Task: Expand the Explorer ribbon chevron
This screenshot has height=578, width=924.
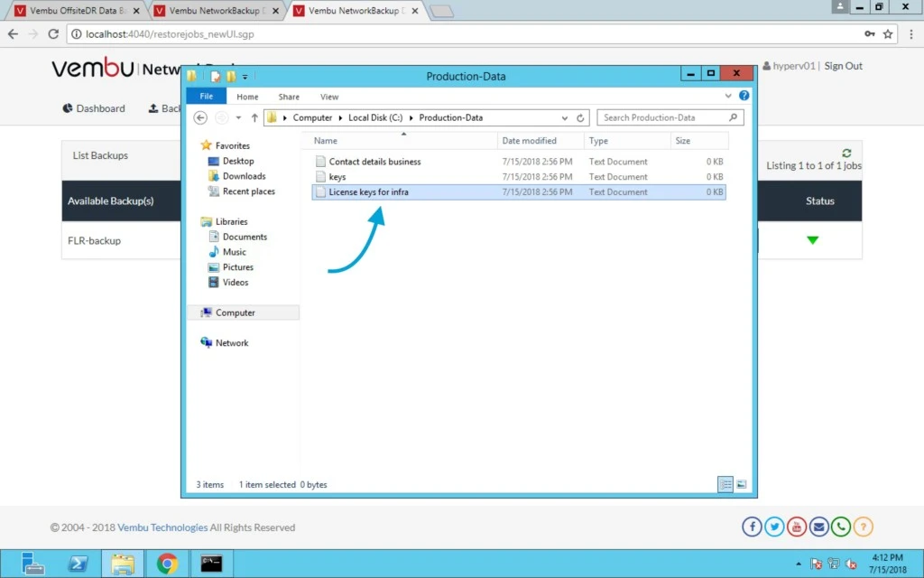Action: (728, 96)
